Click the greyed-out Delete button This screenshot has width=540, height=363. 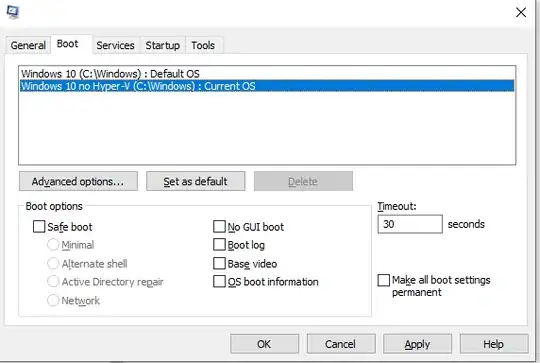pos(303,181)
